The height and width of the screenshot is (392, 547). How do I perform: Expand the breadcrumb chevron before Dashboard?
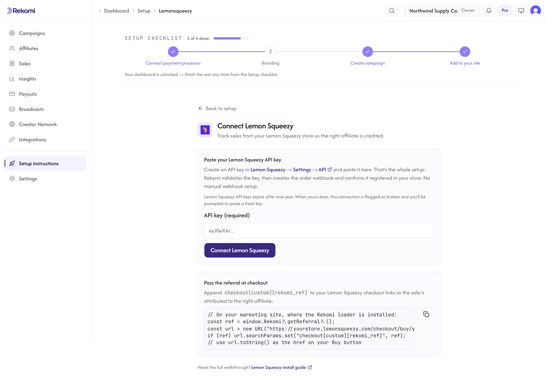[100, 11]
